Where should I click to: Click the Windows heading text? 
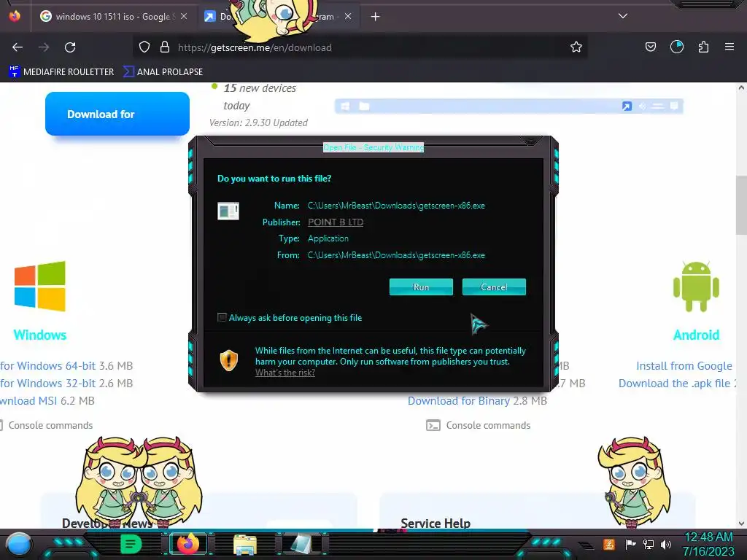point(40,335)
